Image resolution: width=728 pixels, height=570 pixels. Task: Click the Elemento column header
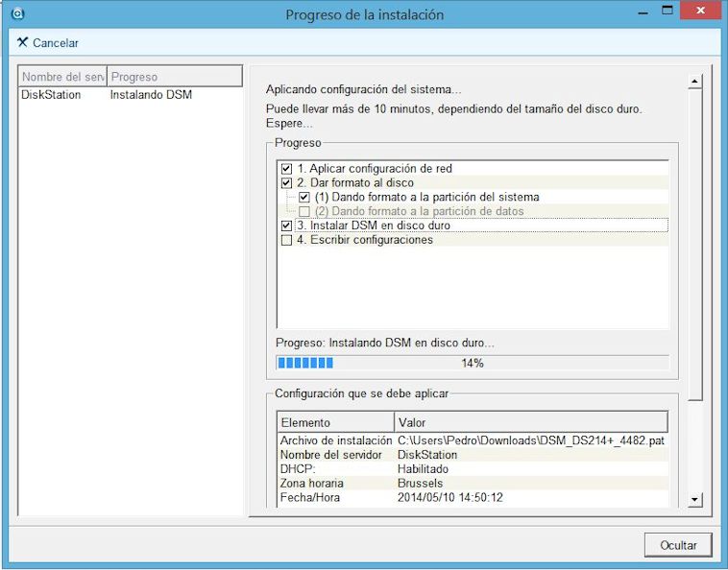pos(335,422)
